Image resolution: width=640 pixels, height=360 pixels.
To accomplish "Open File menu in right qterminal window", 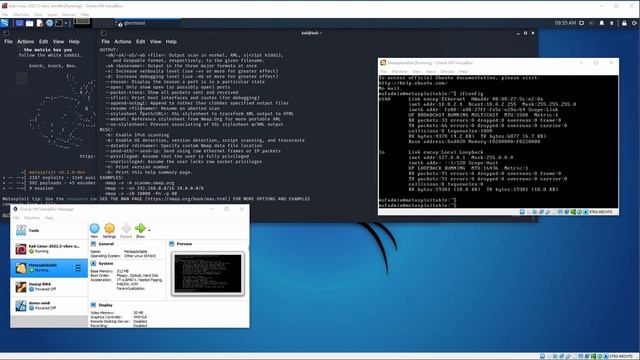I will point(105,42).
